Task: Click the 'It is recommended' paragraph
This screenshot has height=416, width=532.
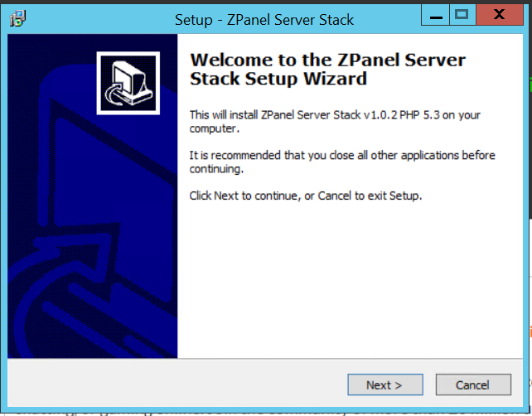Action: click(x=342, y=162)
